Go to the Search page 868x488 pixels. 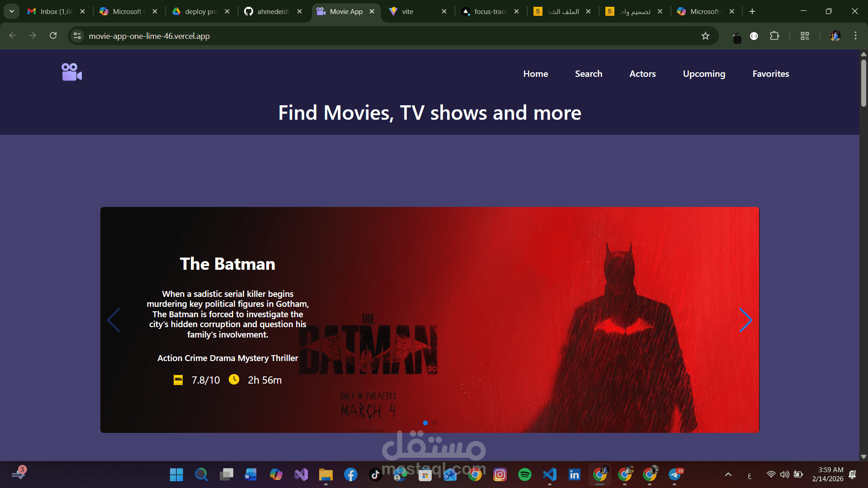tap(589, 74)
